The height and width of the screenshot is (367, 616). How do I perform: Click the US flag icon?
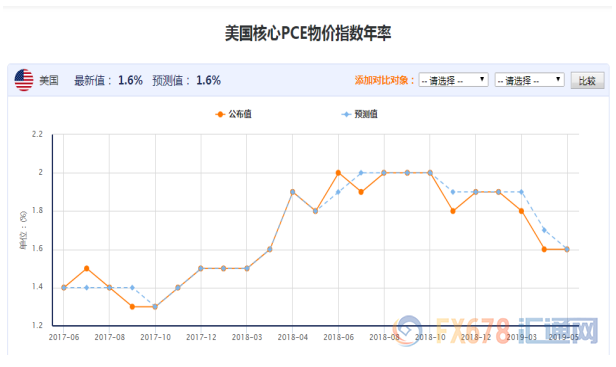[24, 80]
